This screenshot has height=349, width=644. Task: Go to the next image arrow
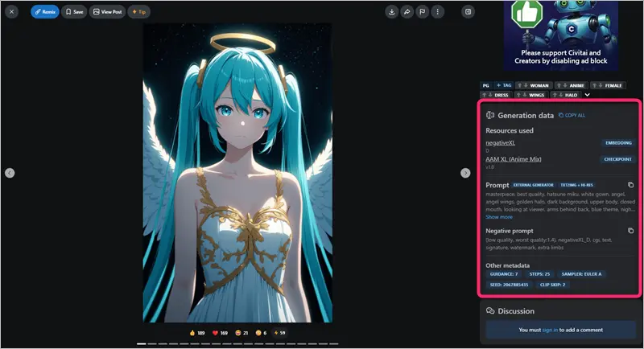click(464, 173)
